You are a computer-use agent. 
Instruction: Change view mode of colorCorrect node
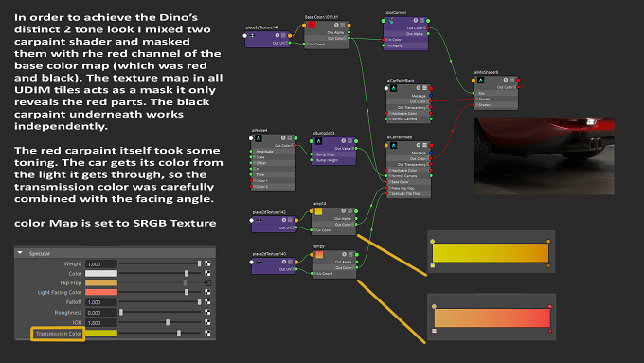[x=421, y=21]
